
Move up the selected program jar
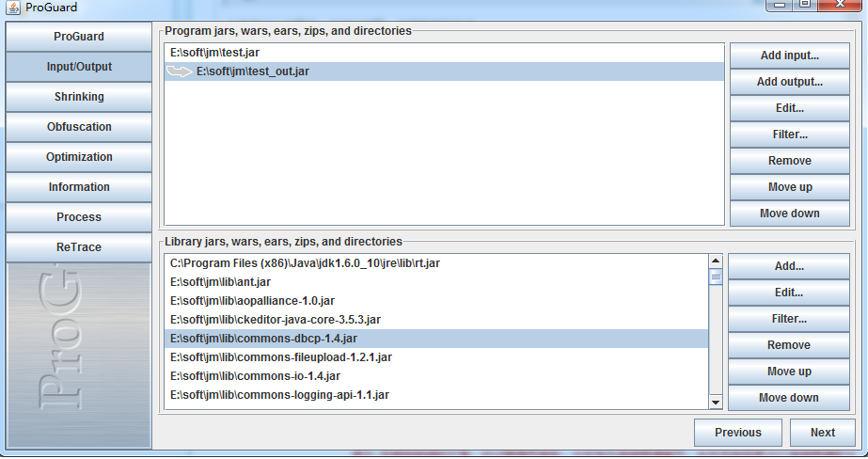point(789,187)
